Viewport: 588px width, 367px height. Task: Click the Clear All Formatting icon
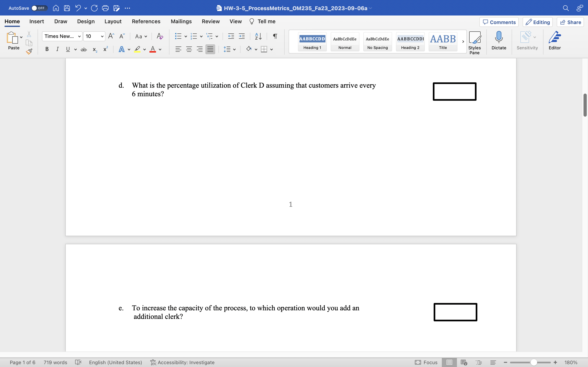160,36
